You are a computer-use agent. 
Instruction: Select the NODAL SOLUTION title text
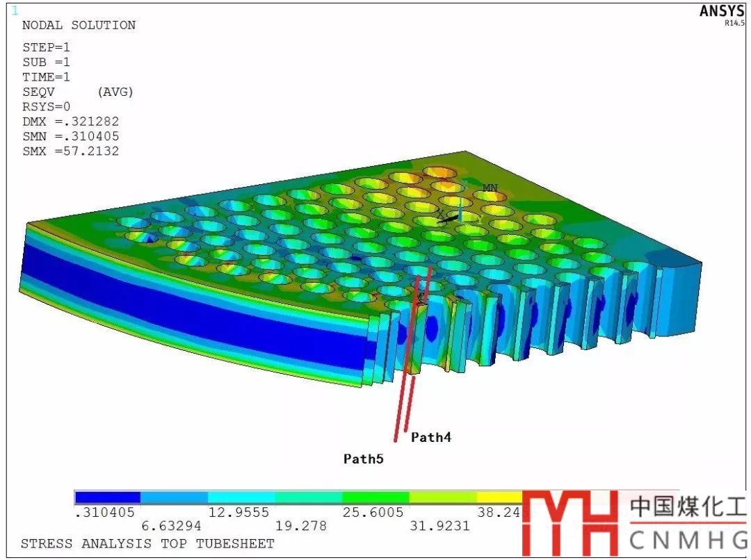79,26
